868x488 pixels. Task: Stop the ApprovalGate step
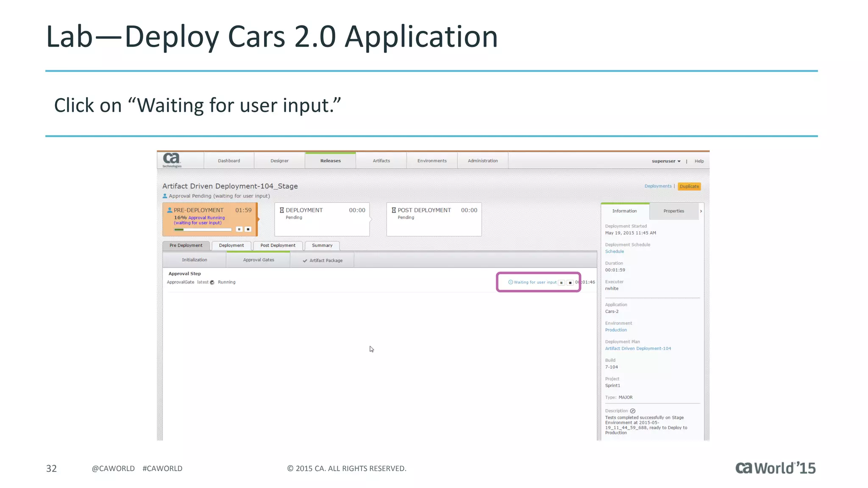pos(570,283)
